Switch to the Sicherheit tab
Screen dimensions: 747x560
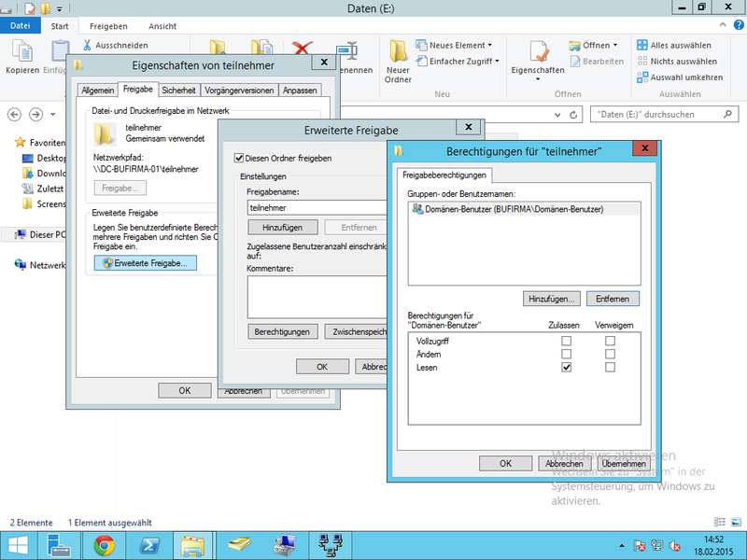pyautogui.click(x=178, y=91)
